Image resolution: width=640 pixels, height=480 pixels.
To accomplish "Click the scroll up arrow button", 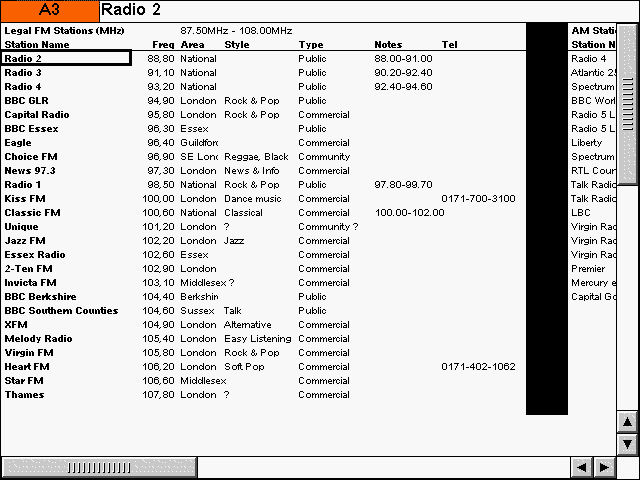I will [627, 422].
